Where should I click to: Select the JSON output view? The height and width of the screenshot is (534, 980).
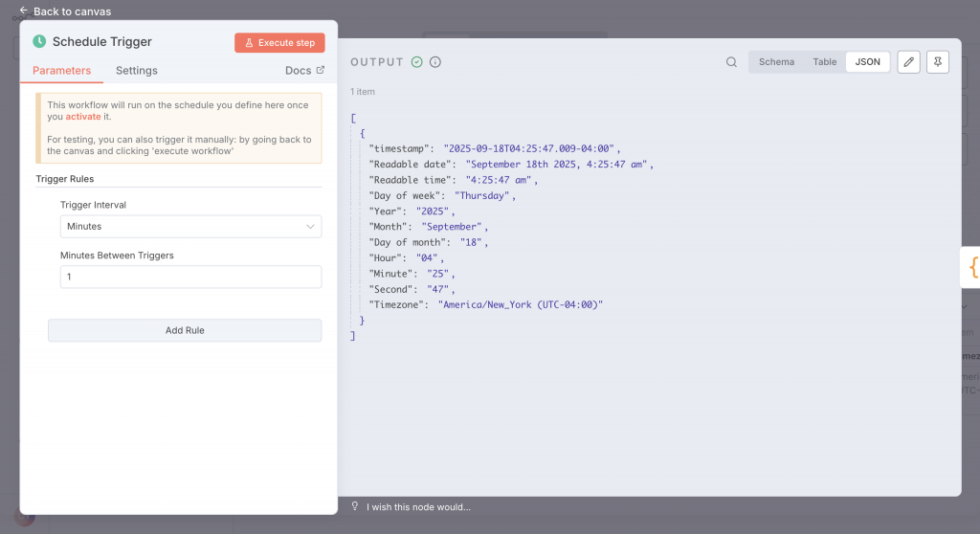pyautogui.click(x=867, y=62)
